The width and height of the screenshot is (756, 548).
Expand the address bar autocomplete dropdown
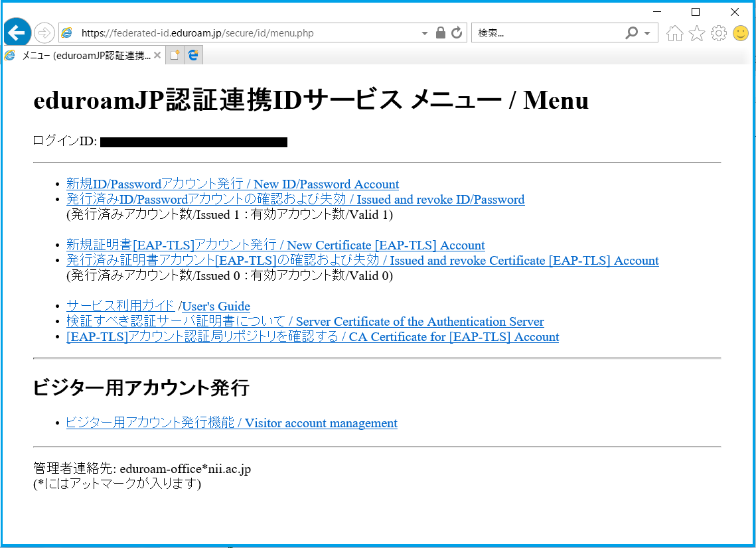[425, 33]
